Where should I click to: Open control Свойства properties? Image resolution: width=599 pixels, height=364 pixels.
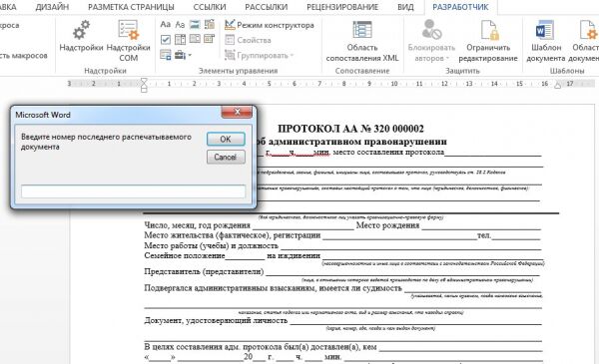pos(248,40)
